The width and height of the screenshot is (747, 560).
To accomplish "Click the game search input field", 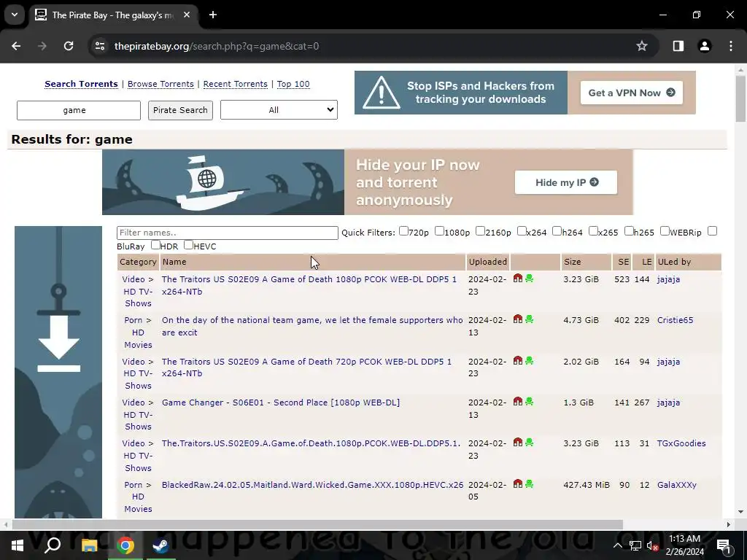I will [x=79, y=110].
